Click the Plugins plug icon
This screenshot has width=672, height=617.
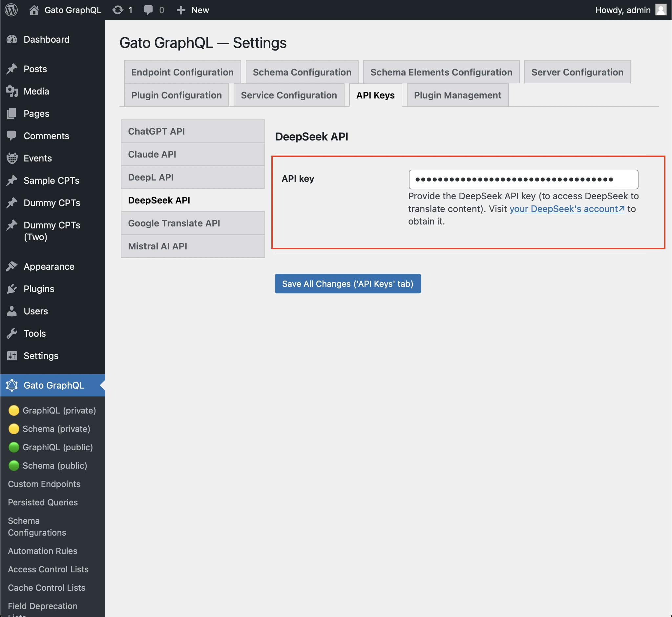(x=12, y=289)
